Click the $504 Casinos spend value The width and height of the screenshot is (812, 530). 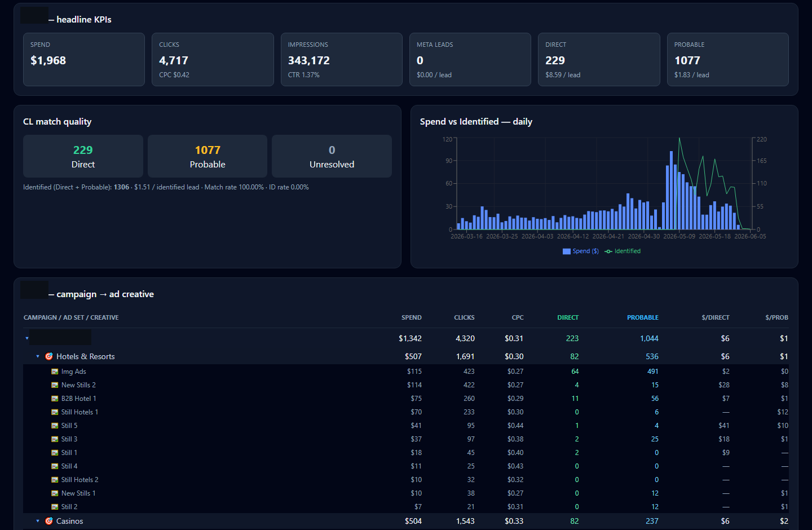coord(413,521)
